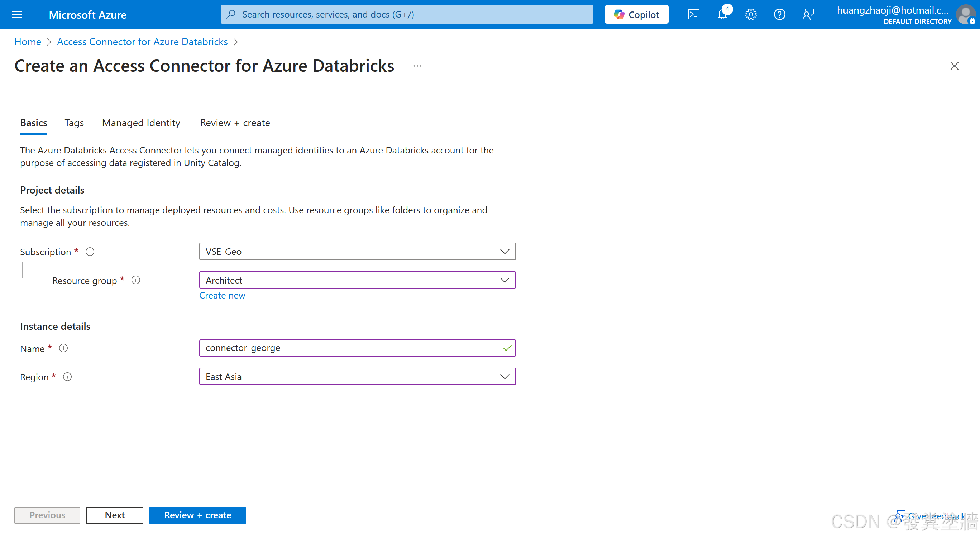Click the DEFAULT DIRECTORY label
The height and width of the screenshot is (538, 980).
pos(917,22)
